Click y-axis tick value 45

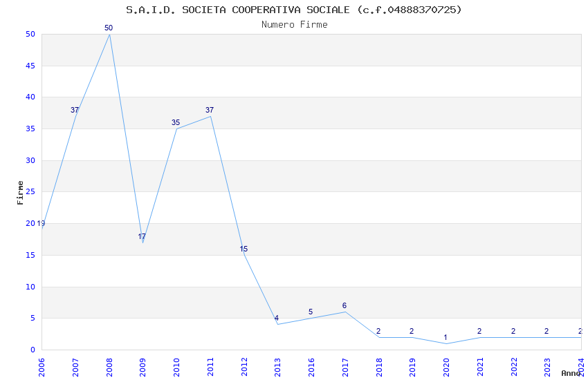point(30,66)
